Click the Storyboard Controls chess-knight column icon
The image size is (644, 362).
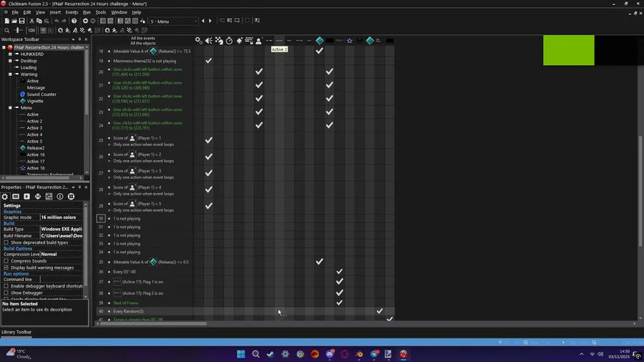pos(219,40)
